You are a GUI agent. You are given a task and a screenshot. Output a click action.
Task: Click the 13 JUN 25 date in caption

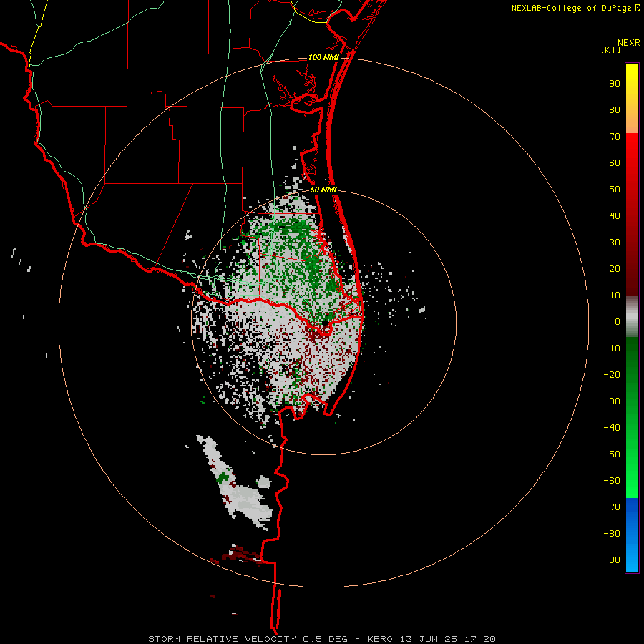pyautogui.click(x=429, y=639)
